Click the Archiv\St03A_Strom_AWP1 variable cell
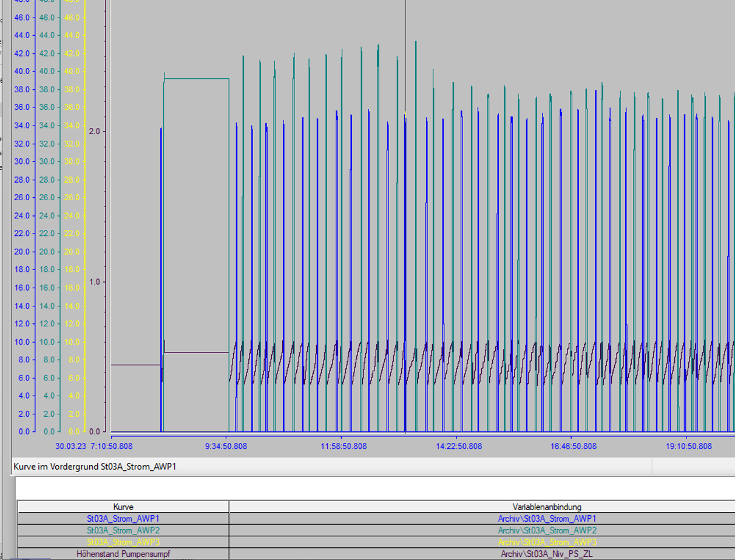Screen dimensions: 735x560 [x=482, y=519]
